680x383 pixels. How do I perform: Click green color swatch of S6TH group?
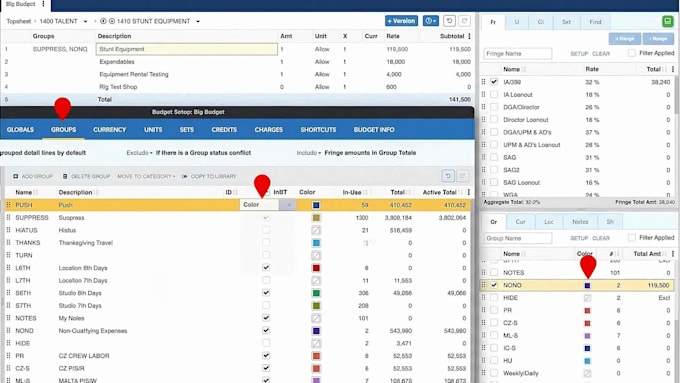pyautogui.click(x=316, y=293)
